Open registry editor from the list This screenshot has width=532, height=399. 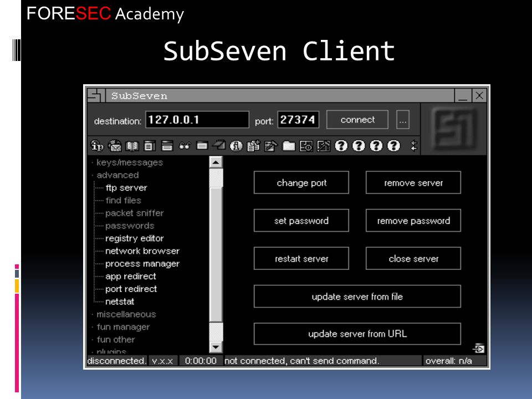(134, 238)
